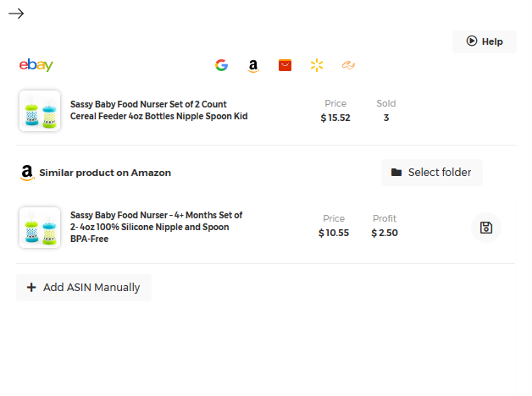Screen dimensions: 532x396
Task: Click the eBay logo
Action: pos(36,65)
